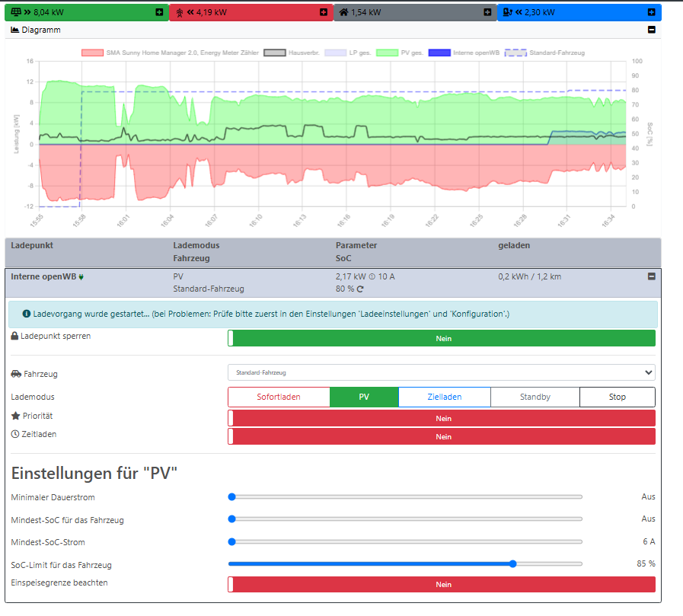This screenshot has height=616, width=683.
Task: Collapse Interne openWB details with minus icon
Action: [652, 276]
